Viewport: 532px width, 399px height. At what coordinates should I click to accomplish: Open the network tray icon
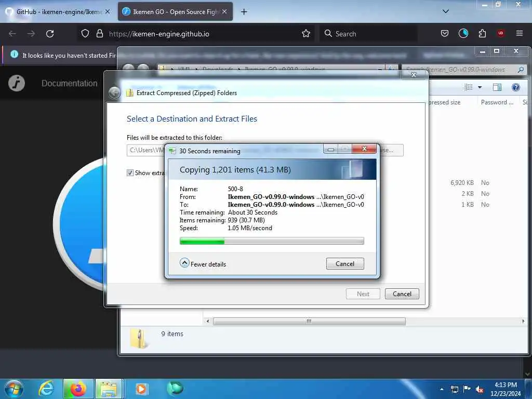(454, 389)
